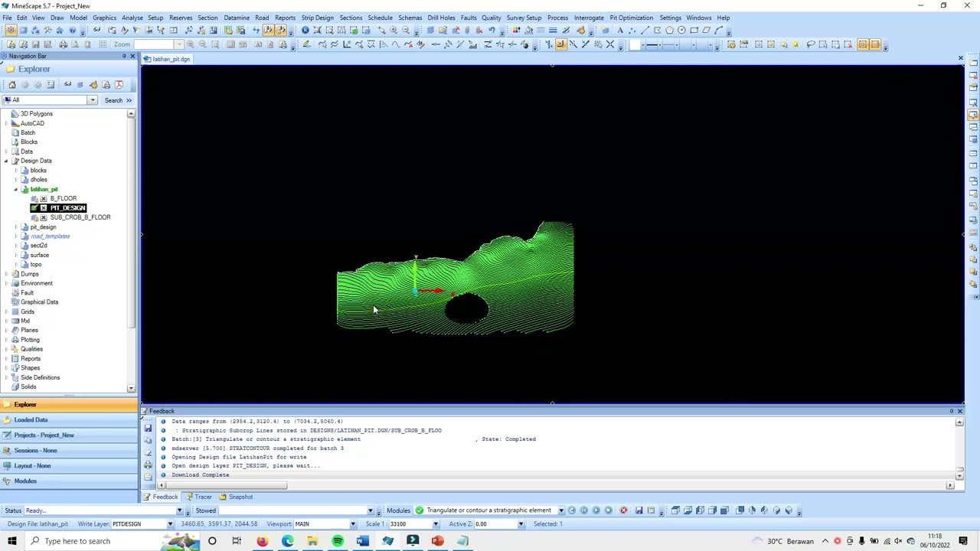Open the Graphics menu
Viewport: 980px width, 551px height.
coord(104,18)
